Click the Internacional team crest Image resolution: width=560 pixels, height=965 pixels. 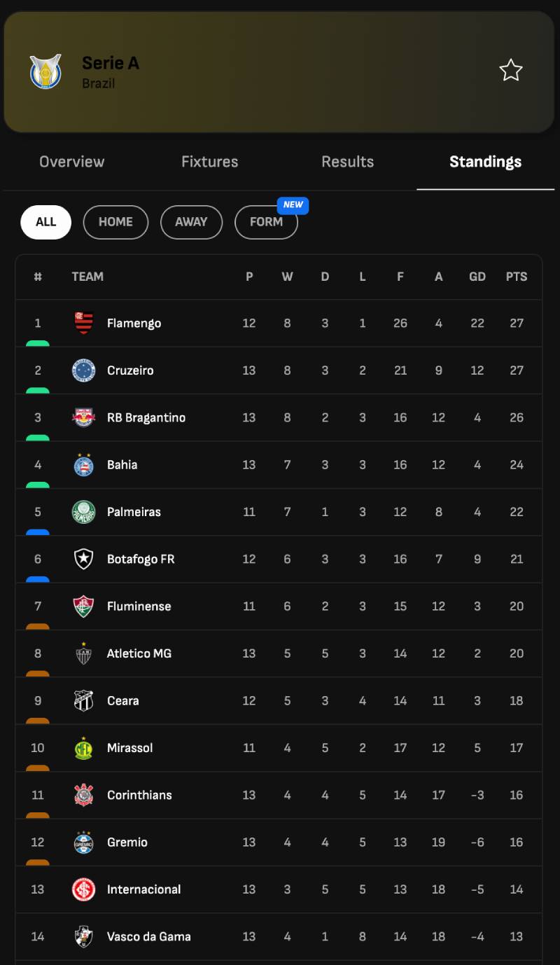pyautogui.click(x=84, y=889)
